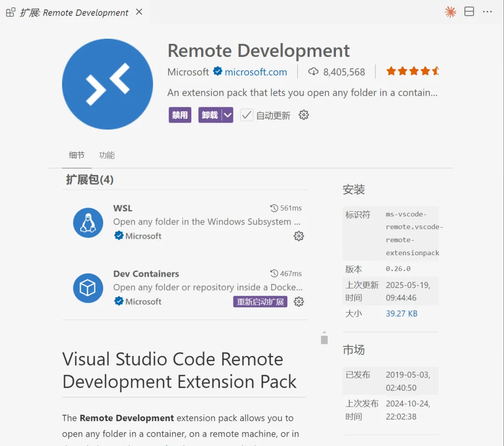Image resolution: width=504 pixels, height=446 pixels.
Task: Click the Remote Development extension title
Action: coord(259,51)
